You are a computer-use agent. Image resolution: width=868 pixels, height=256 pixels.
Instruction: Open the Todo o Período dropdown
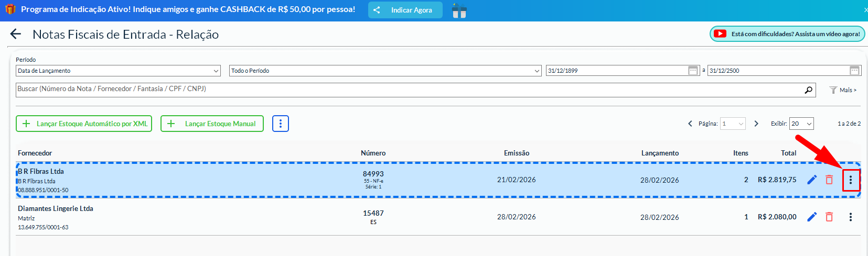[x=385, y=71]
